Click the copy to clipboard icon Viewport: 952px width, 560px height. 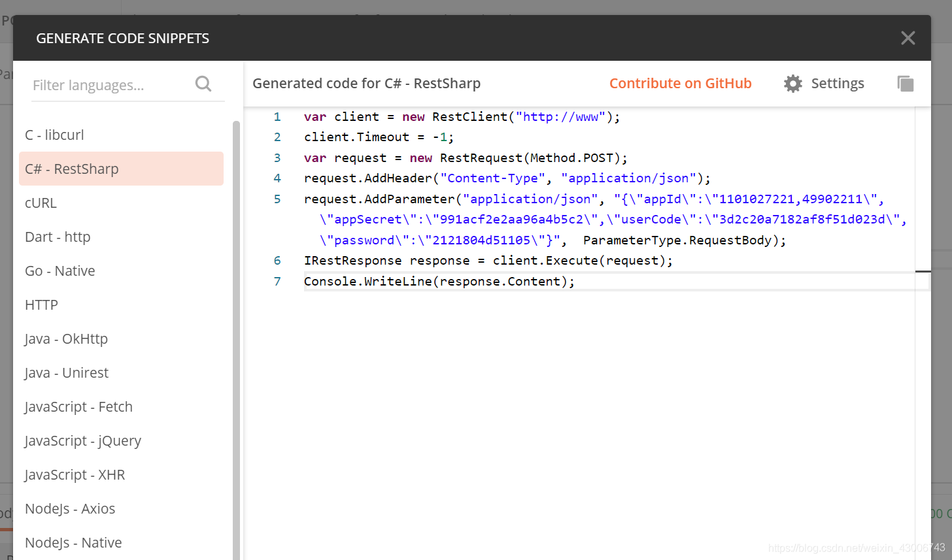pyautogui.click(x=906, y=84)
